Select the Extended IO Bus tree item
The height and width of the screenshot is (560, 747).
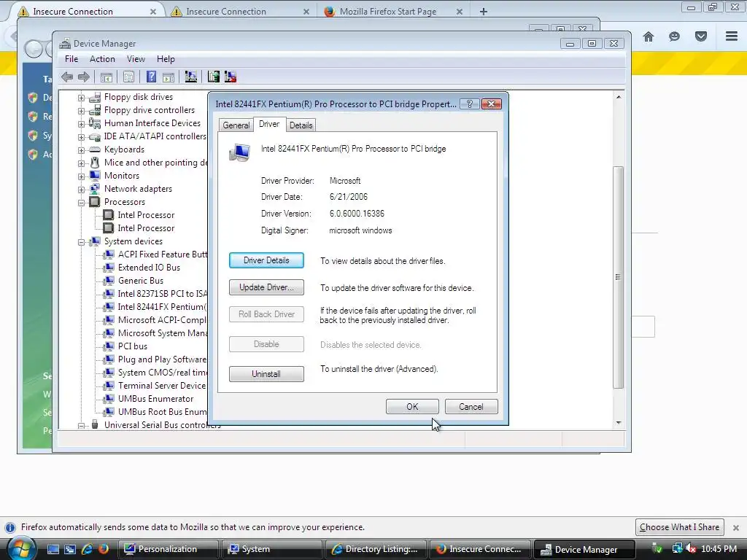pyautogui.click(x=149, y=268)
